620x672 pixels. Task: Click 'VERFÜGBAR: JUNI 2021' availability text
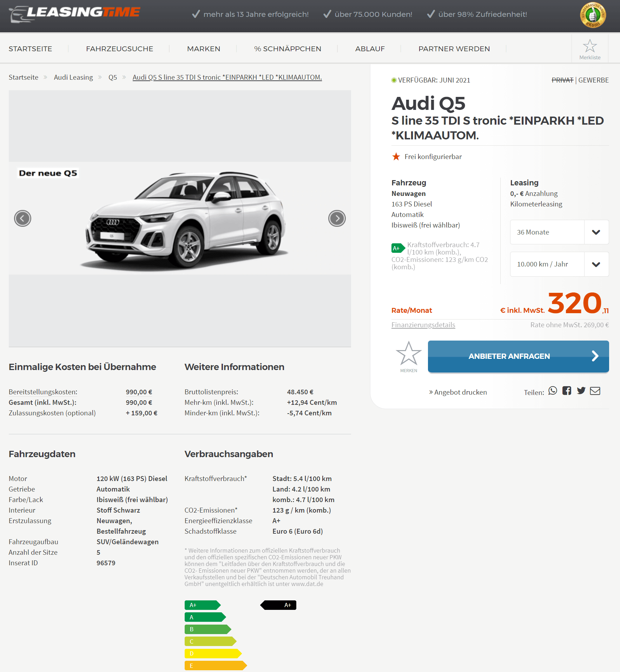coord(434,80)
